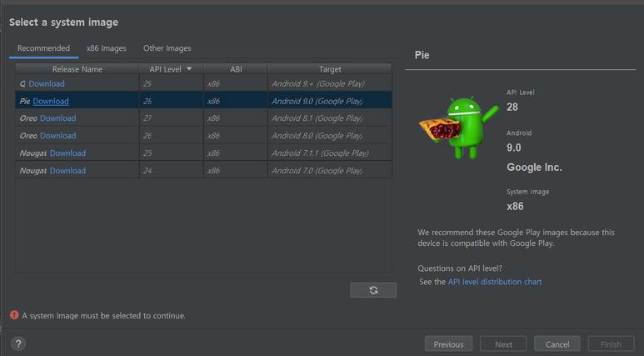Click the red error icon by the warning message

(x=14, y=315)
